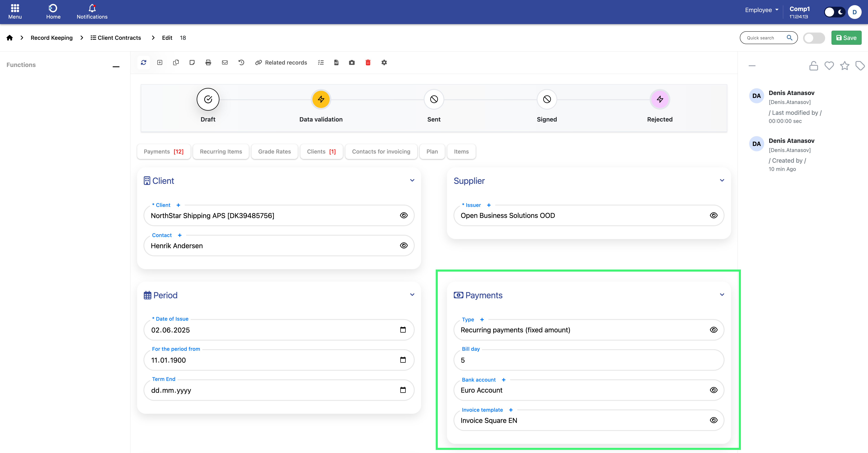Add new Contact with plus icon
This screenshot has height=453, width=868.
[180, 235]
